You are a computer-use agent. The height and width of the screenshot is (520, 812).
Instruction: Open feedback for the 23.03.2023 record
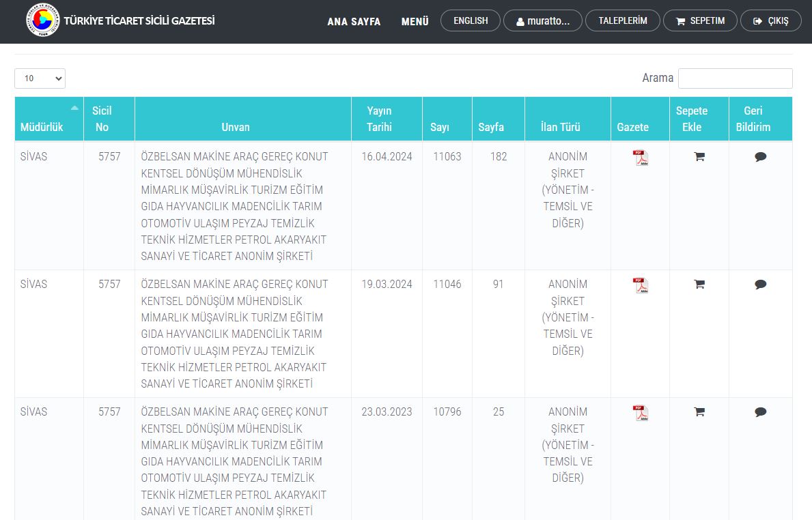click(x=760, y=411)
